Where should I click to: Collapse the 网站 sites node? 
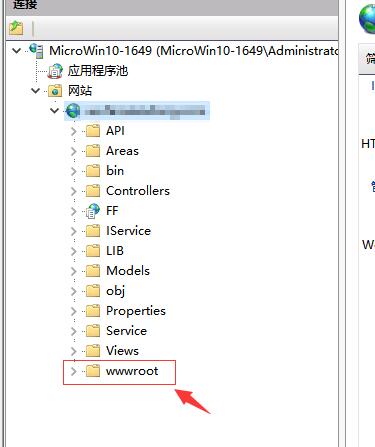click(35, 91)
